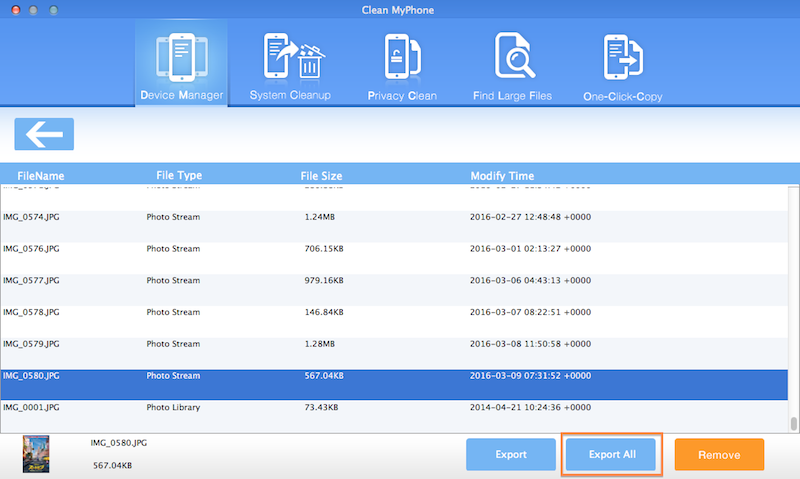The height and width of the screenshot is (479, 800).
Task: Click the 979.16KB file size cell
Action: pyautogui.click(x=324, y=280)
